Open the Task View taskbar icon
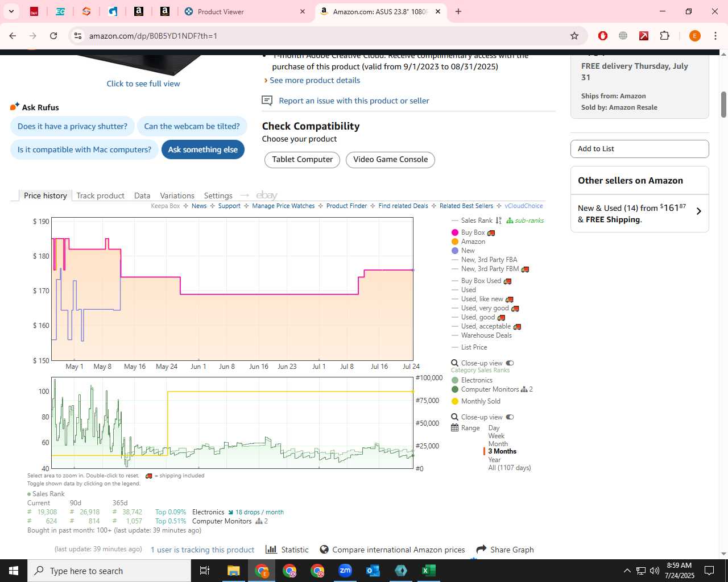Image resolution: width=728 pixels, height=582 pixels. [205, 571]
